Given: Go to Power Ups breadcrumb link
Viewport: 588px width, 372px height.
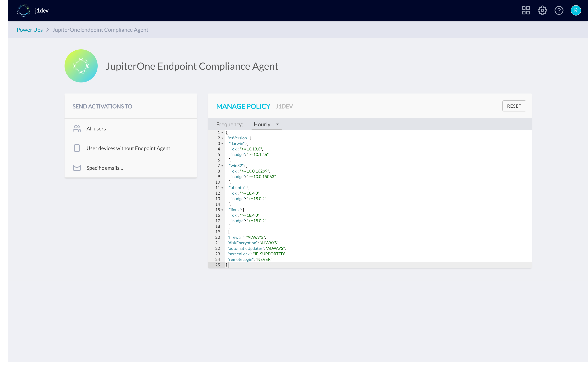Looking at the screenshot, I should 30,30.
